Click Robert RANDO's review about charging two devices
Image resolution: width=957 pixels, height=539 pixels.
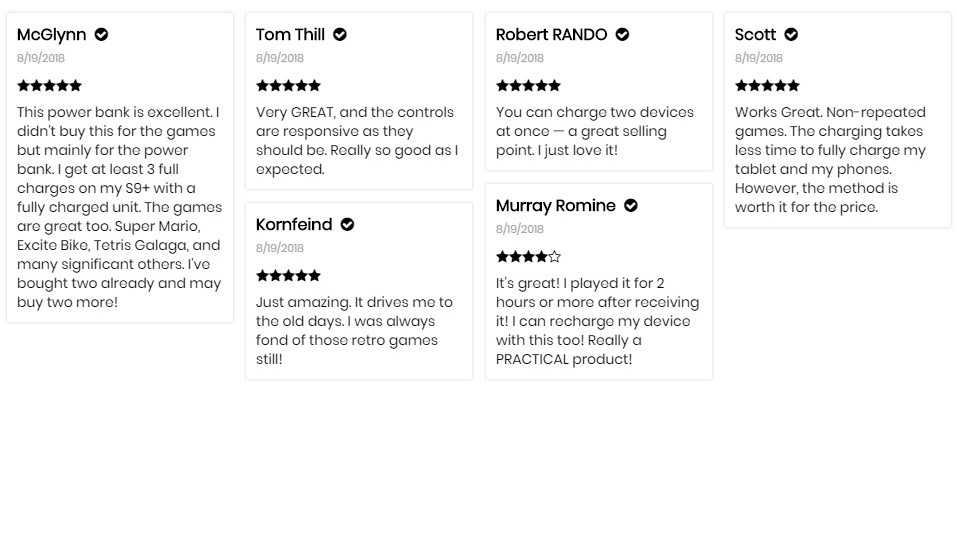[595, 131]
